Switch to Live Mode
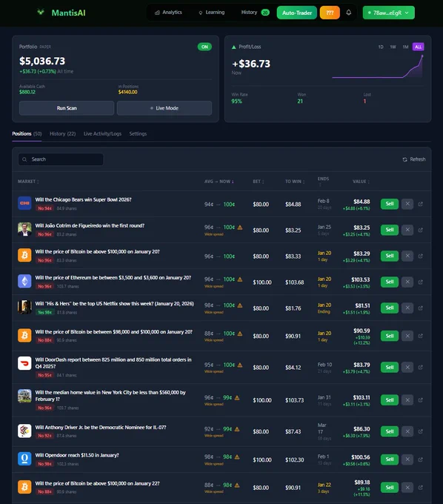The height and width of the screenshot is (504, 443). (x=164, y=108)
